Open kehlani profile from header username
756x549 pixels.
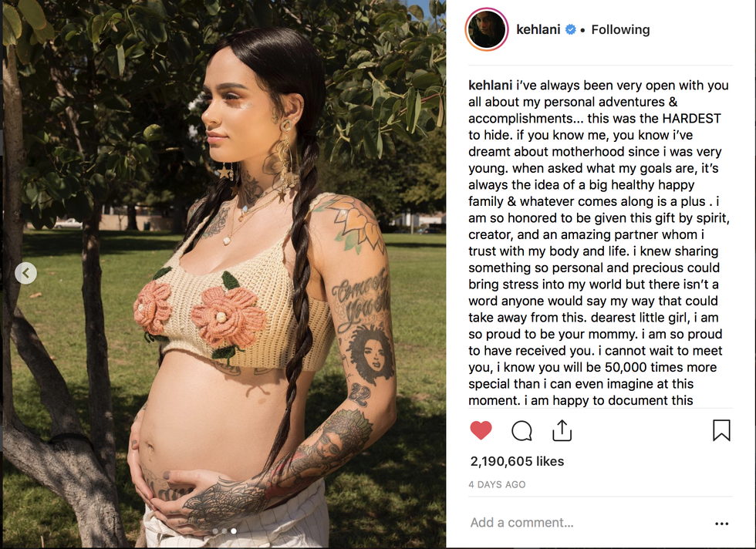[x=538, y=30]
